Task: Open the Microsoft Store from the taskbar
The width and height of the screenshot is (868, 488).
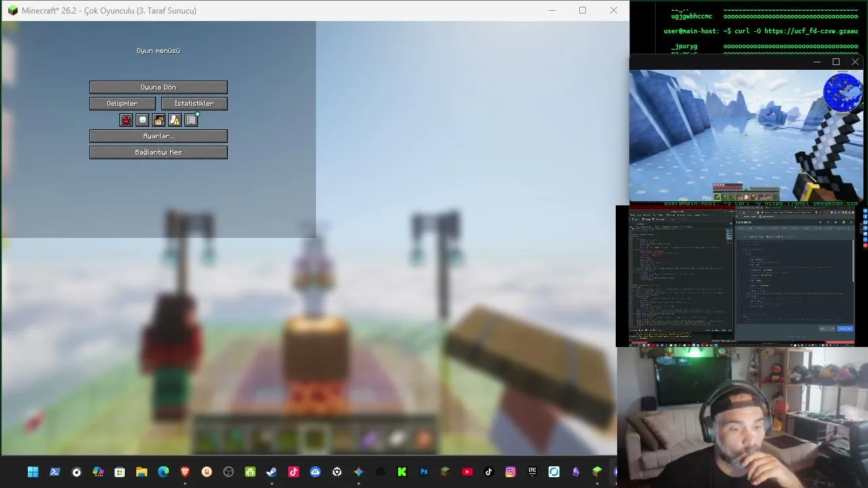Action: pyautogui.click(x=120, y=472)
